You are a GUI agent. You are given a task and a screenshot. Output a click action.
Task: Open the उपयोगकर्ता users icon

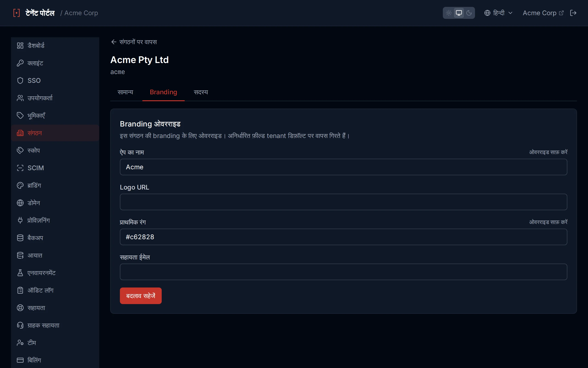pos(20,98)
